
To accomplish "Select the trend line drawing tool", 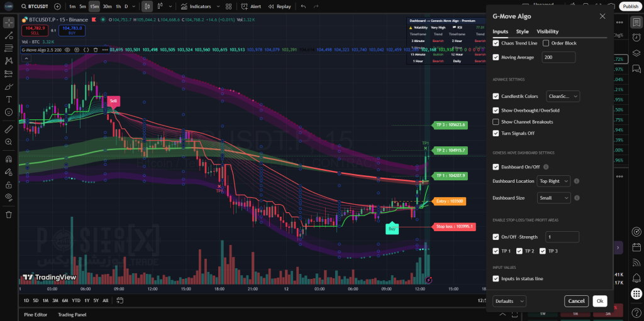I will coord(9,35).
